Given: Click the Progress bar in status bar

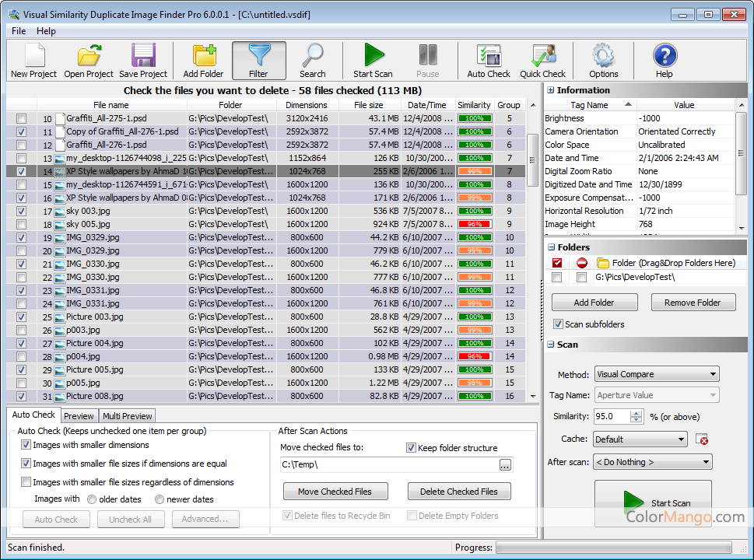Looking at the screenshot, I should pos(614,548).
